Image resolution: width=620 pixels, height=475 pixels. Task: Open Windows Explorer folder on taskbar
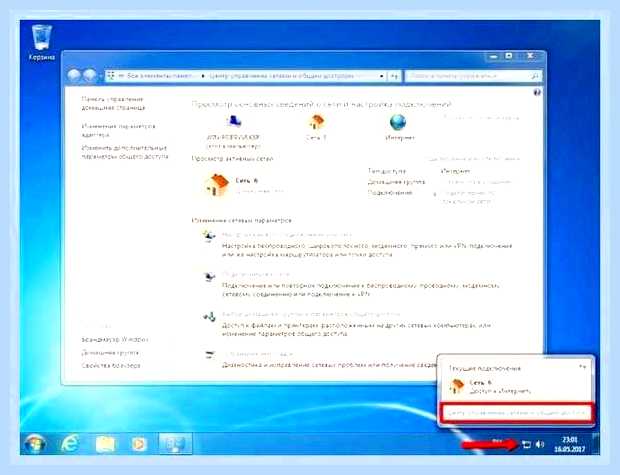pos(105,444)
